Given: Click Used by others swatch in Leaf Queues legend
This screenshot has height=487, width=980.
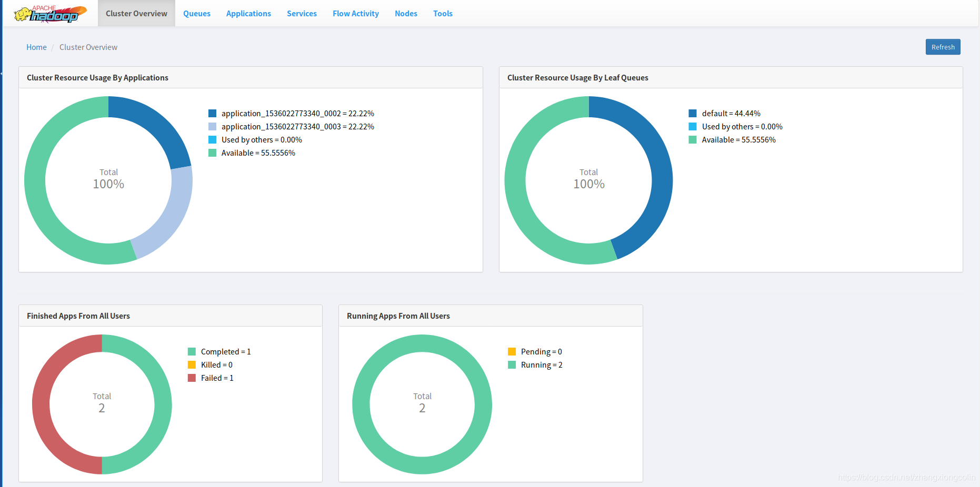Looking at the screenshot, I should click(693, 127).
